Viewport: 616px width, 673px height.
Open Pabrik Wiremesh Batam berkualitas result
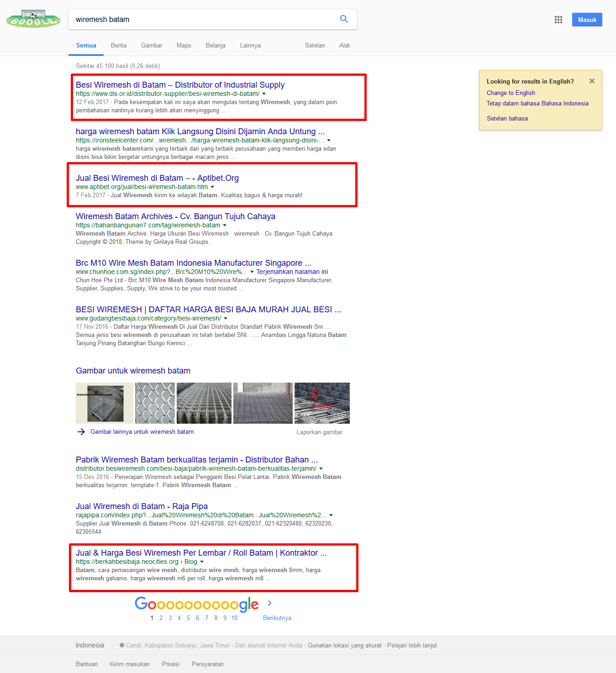197,460
